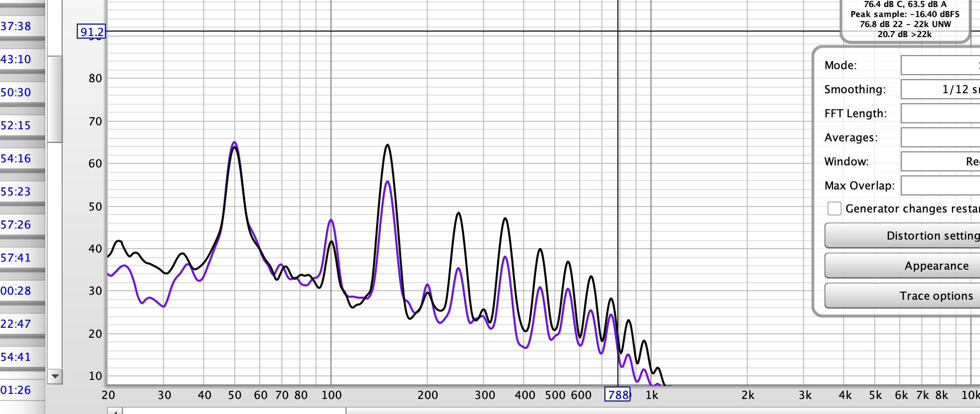Screen dimensions: 980x414
Task: Open the Averages dropdown
Action: coord(940,137)
